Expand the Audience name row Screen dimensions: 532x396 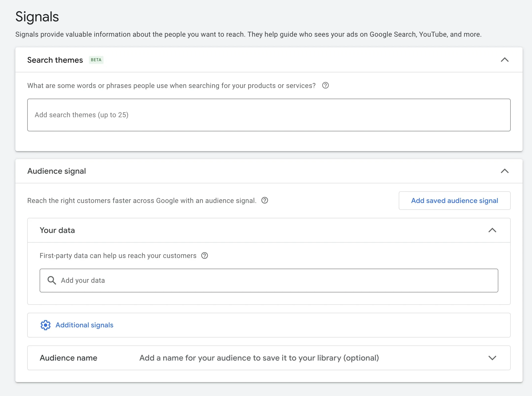coord(492,358)
